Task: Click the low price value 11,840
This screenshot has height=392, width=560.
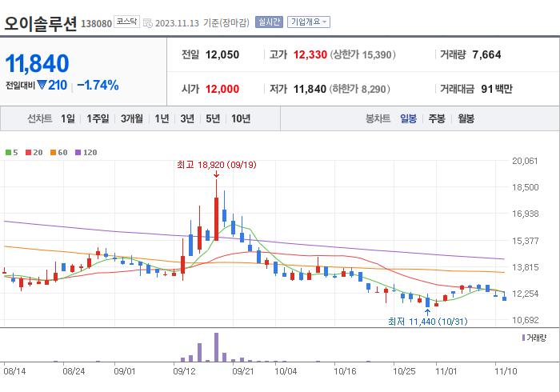Action: 310,89
